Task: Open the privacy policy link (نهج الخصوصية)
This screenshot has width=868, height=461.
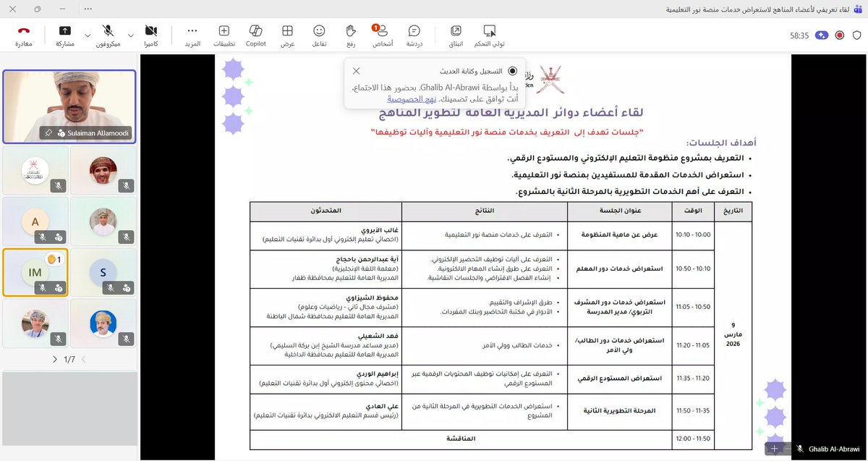Action: (411, 99)
